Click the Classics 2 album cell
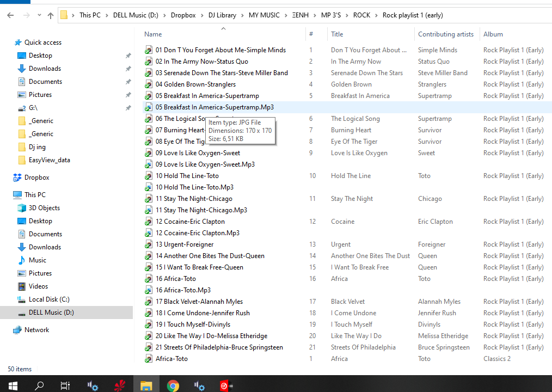This screenshot has width=552, height=392. tap(496, 359)
